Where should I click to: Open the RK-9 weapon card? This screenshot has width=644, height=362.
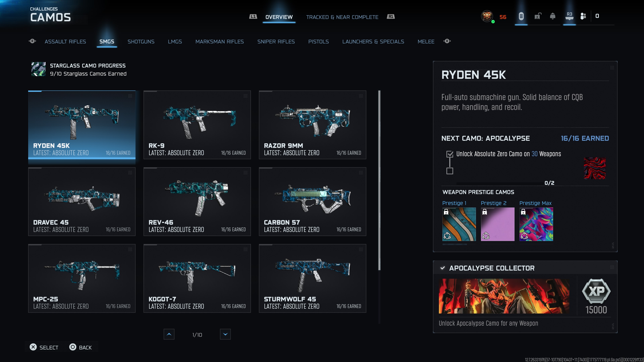(197, 125)
